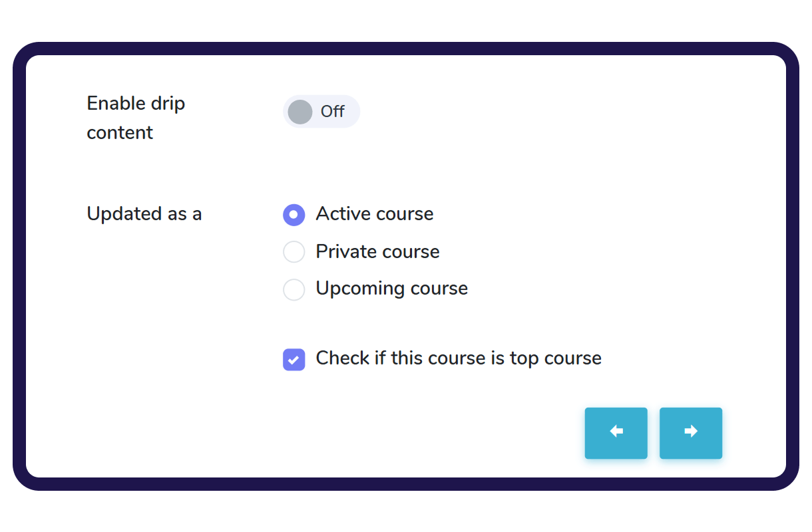
Task: Click the "Upcoming course" label text
Action: click(x=391, y=289)
